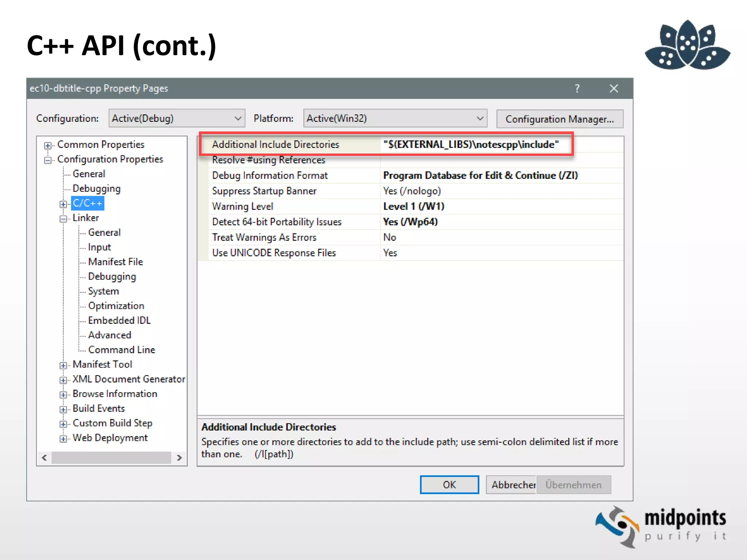Expand the XML Document Generator node

click(63, 380)
